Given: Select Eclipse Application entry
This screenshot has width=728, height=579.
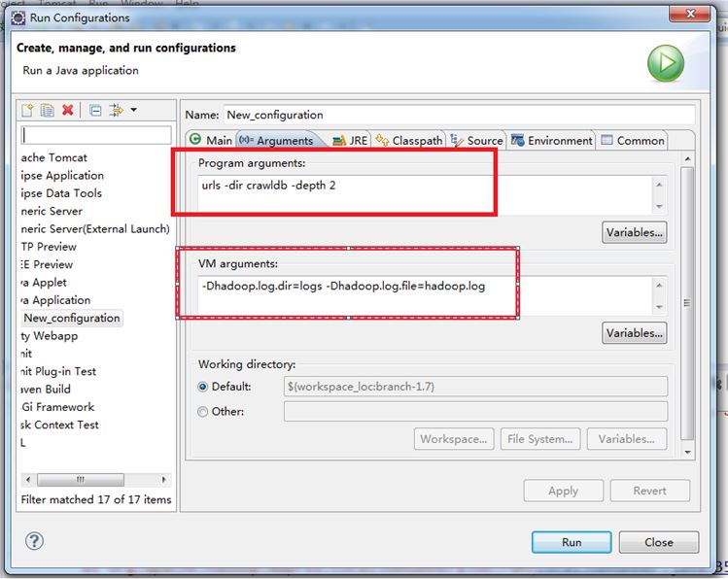Looking at the screenshot, I should [62, 176].
